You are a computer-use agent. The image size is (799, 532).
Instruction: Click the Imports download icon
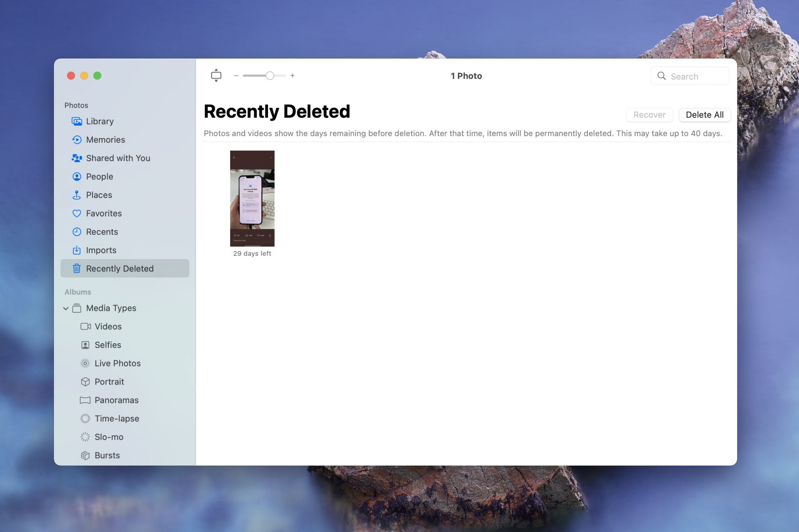(77, 250)
